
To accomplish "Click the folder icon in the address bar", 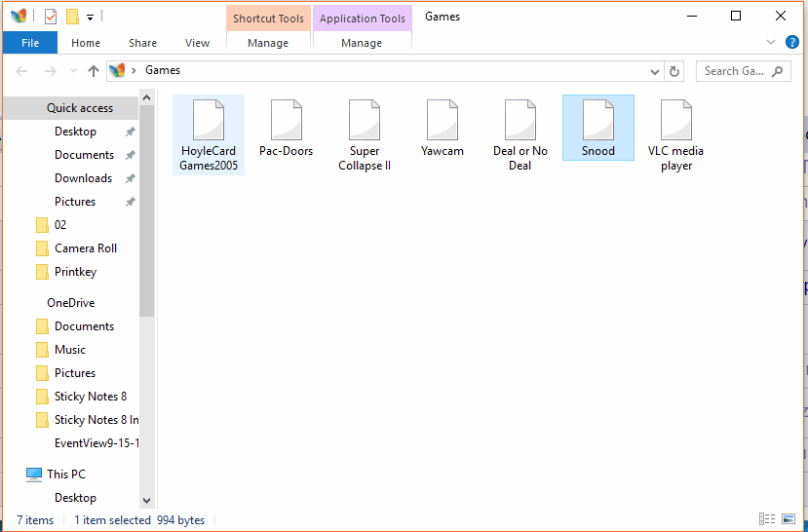I will click(x=118, y=70).
